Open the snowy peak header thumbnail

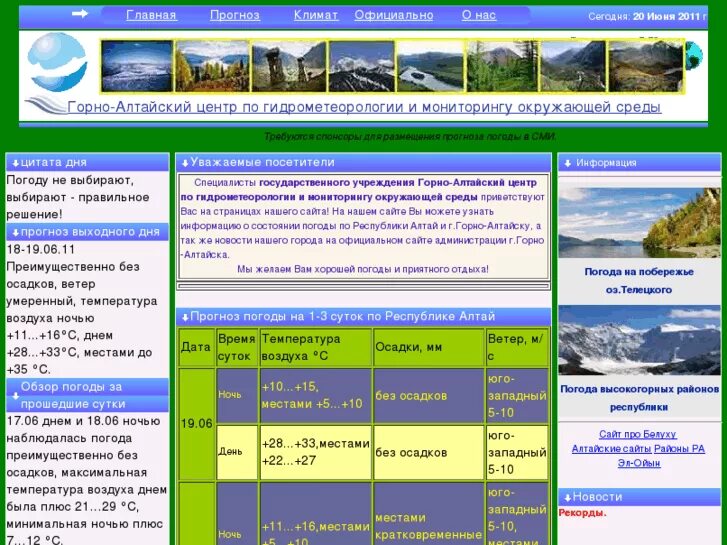coord(362,66)
